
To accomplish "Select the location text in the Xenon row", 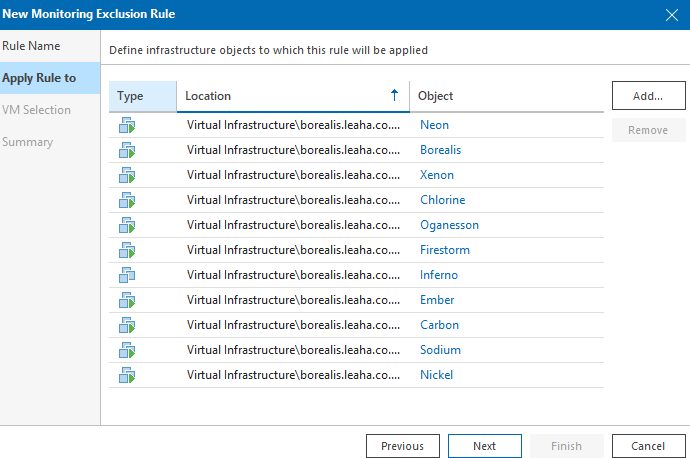I will tap(293, 175).
